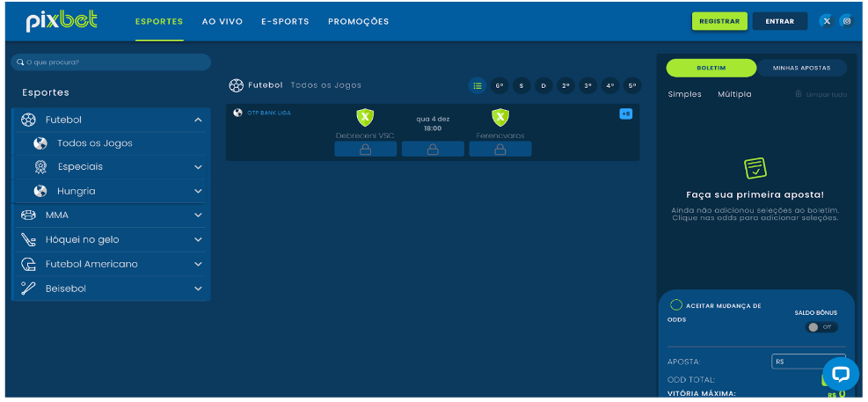Image resolution: width=868 pixels, height=402 pixels.
Task: Switch to the Minhas Apostas tab
Action: (801, 68)
